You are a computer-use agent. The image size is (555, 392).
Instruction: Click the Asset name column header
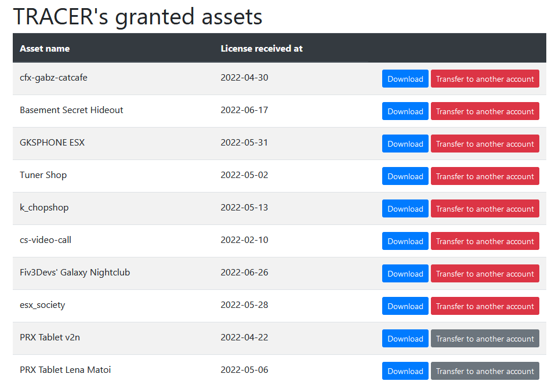pyautogui.click(x=45, y=49)
